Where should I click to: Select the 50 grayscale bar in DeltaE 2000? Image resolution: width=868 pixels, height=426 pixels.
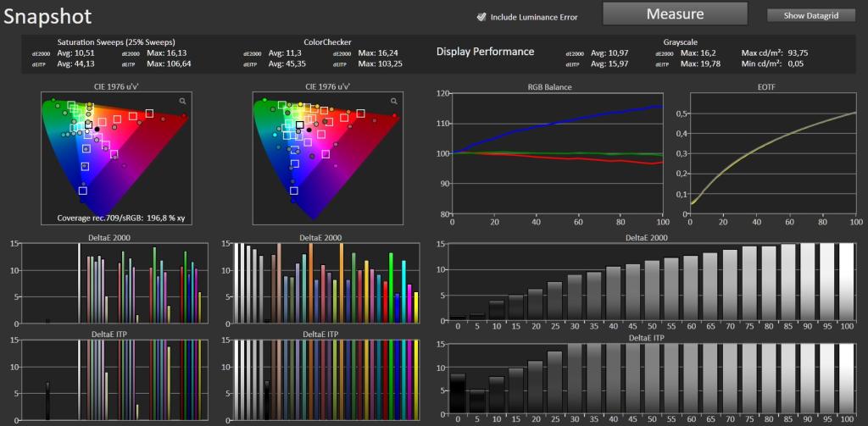652,290
